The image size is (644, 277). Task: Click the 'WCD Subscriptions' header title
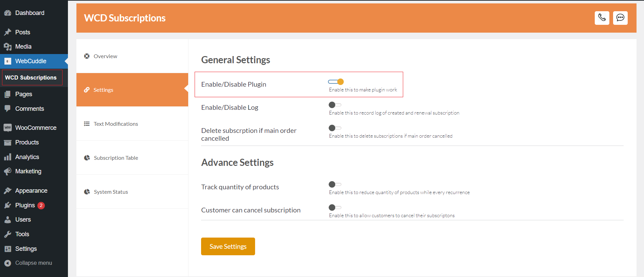point(125,18)
